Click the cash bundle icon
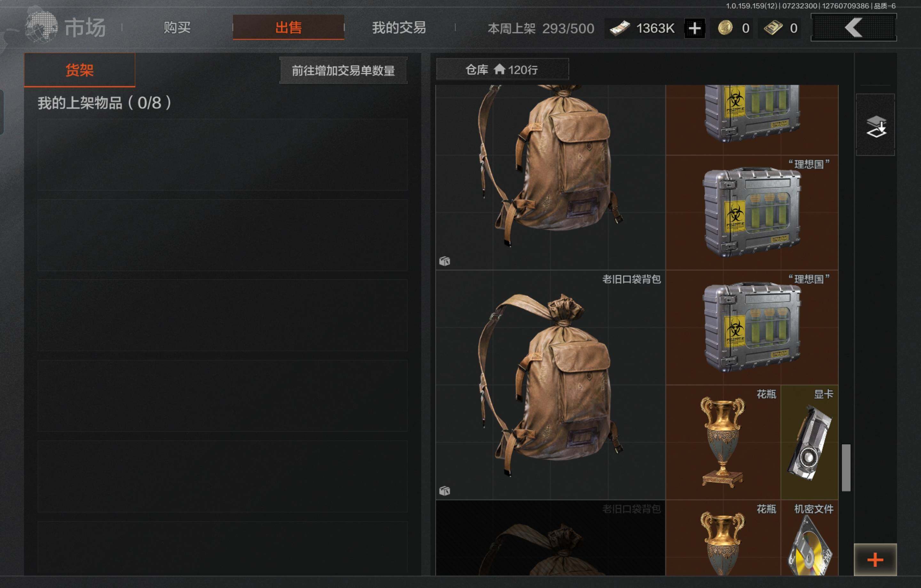921x588 pixels. click(620, 28)
